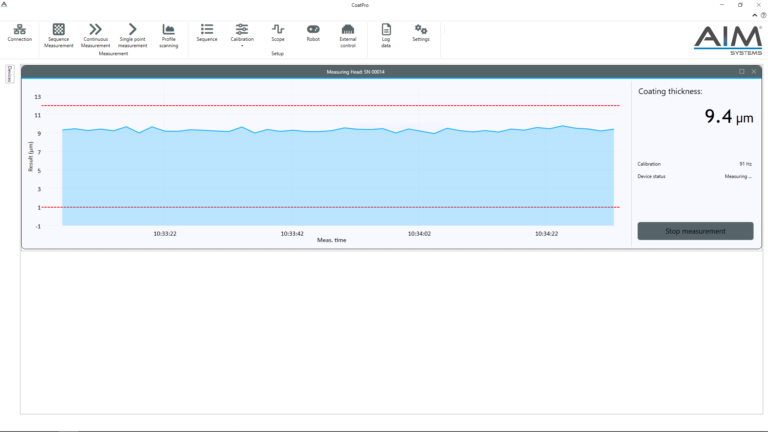Expand the Calibration dropdown
768x432 pixels.
242,35
